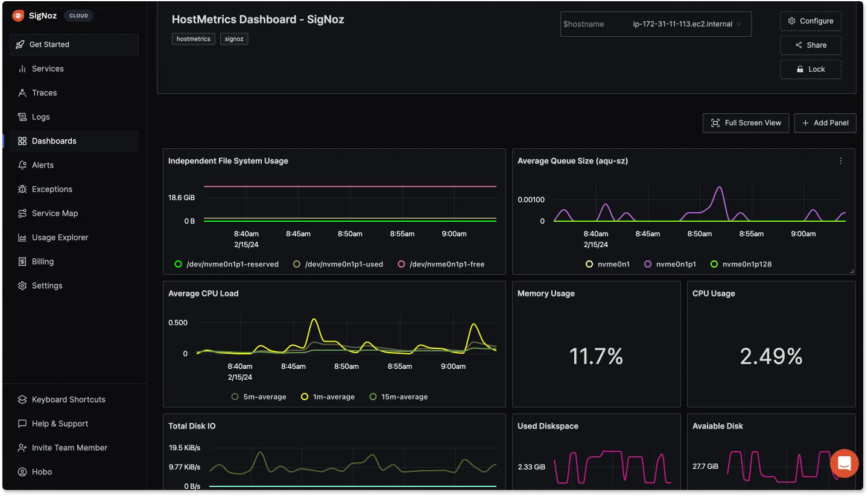Click the Avaiable Disk panel title
The image size is (868, 496).
[x=718, y=426]
